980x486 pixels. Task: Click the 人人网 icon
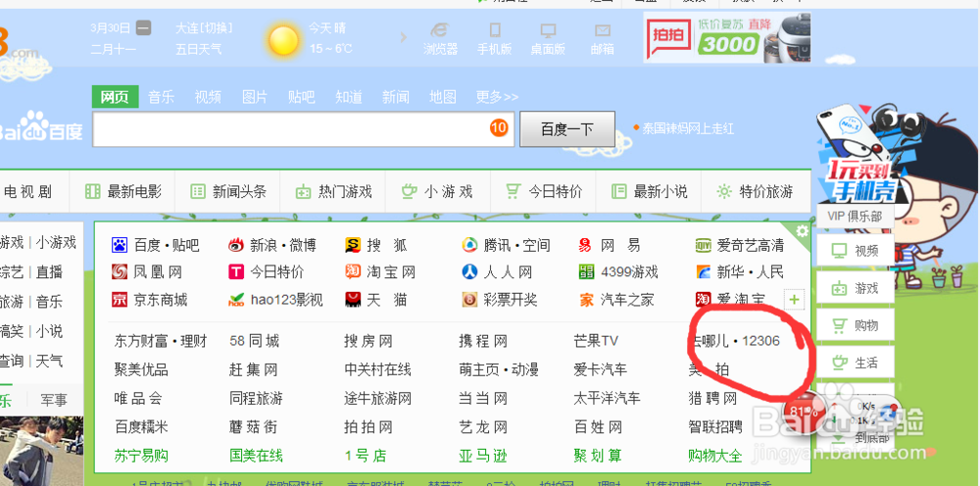tap(469, 271)
